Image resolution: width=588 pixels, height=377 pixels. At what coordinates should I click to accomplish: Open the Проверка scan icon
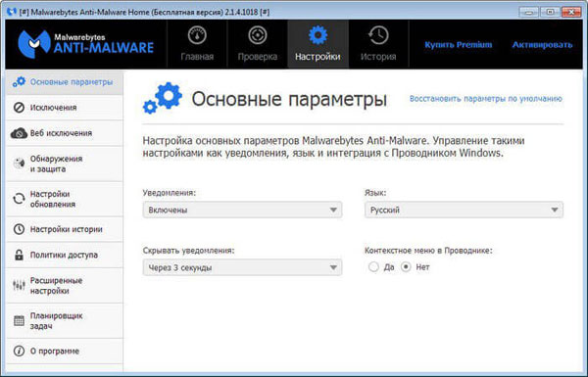pyautogui.click(x=258, y=35)
